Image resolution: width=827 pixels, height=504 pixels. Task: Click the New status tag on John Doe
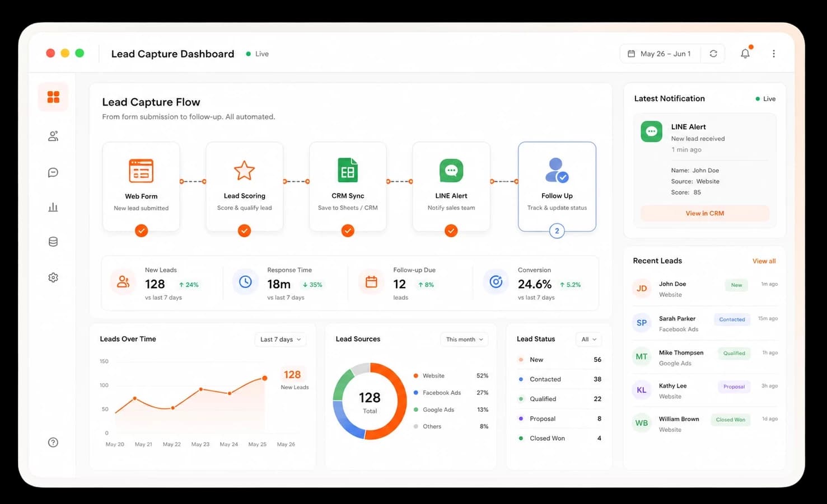click(x=736, y=285)
